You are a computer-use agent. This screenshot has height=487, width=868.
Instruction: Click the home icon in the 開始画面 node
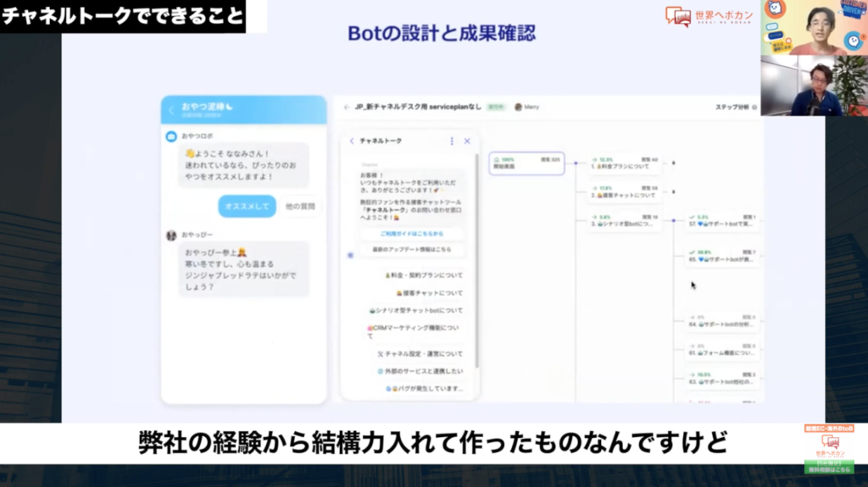[497, 159]
